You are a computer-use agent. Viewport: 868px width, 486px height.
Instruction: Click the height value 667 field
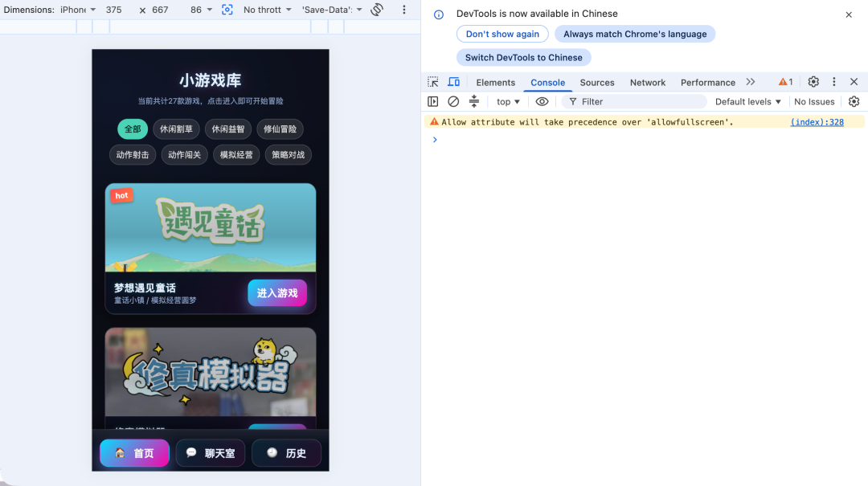pos(160,10)
